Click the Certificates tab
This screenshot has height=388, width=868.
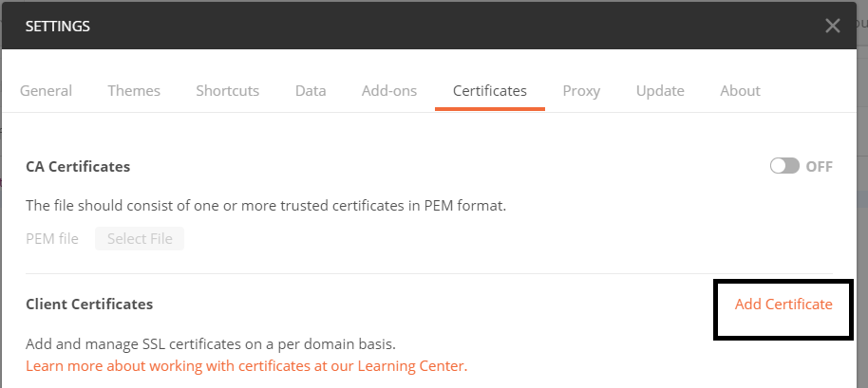[490, 91]
